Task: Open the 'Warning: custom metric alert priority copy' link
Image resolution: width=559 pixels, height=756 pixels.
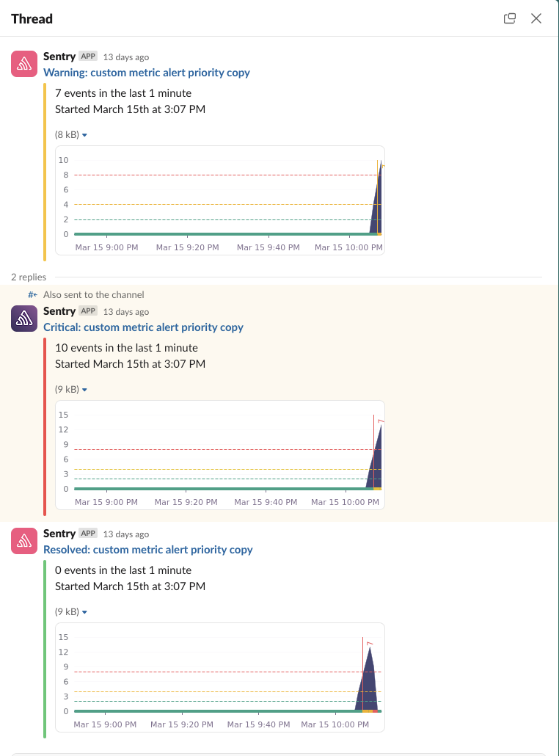Action: click(x=147, y=73)
